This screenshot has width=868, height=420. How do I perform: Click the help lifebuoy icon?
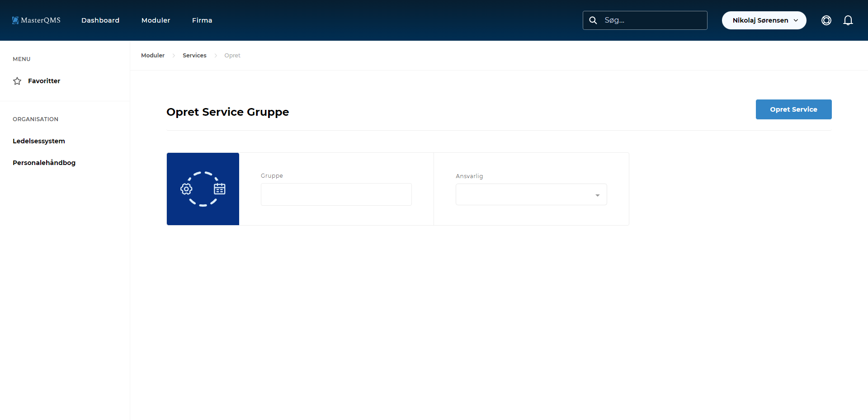click(826, 20)
